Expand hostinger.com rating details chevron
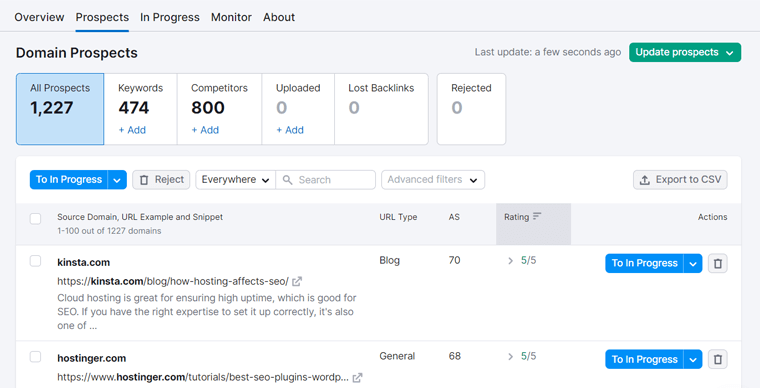The image size is (760, 388). coord(510,357)
